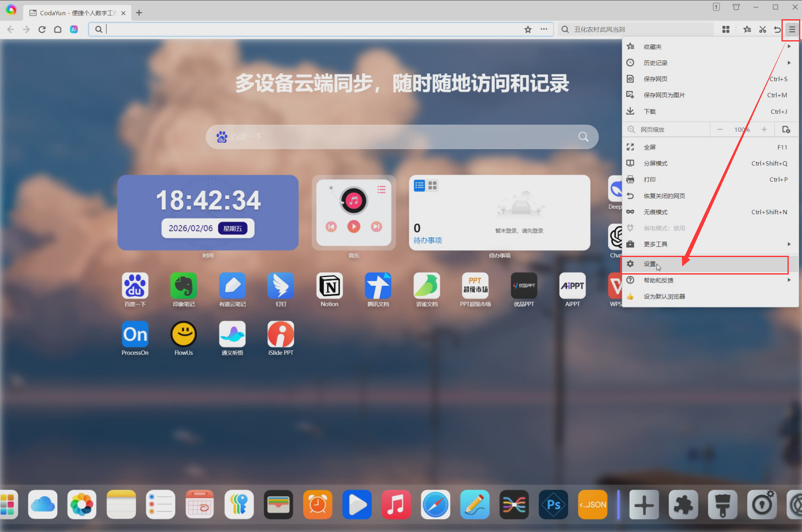This screenshot has width=802, height=532.
Task: Open the Photoshop icon in the dock
Action: click(553, 505)
